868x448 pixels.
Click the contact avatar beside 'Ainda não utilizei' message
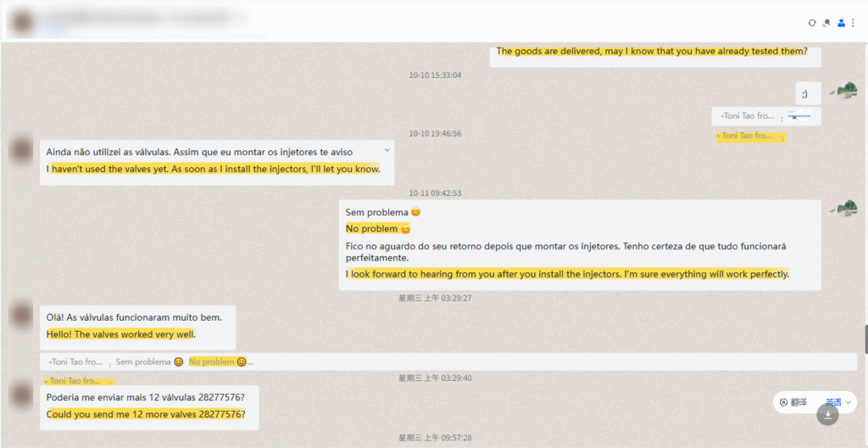pyautogui.click(x=20, y=150)
